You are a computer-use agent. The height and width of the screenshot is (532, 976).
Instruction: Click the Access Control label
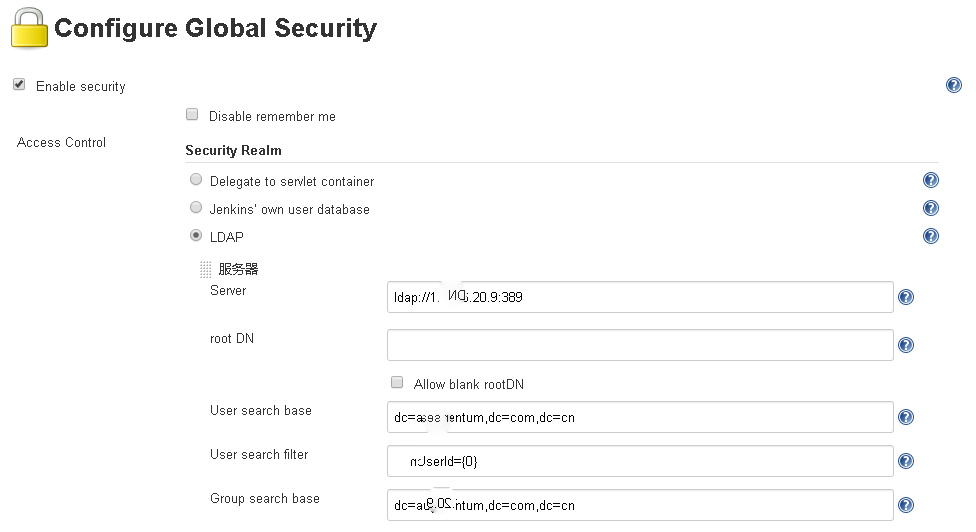click(x=61, y=142)
